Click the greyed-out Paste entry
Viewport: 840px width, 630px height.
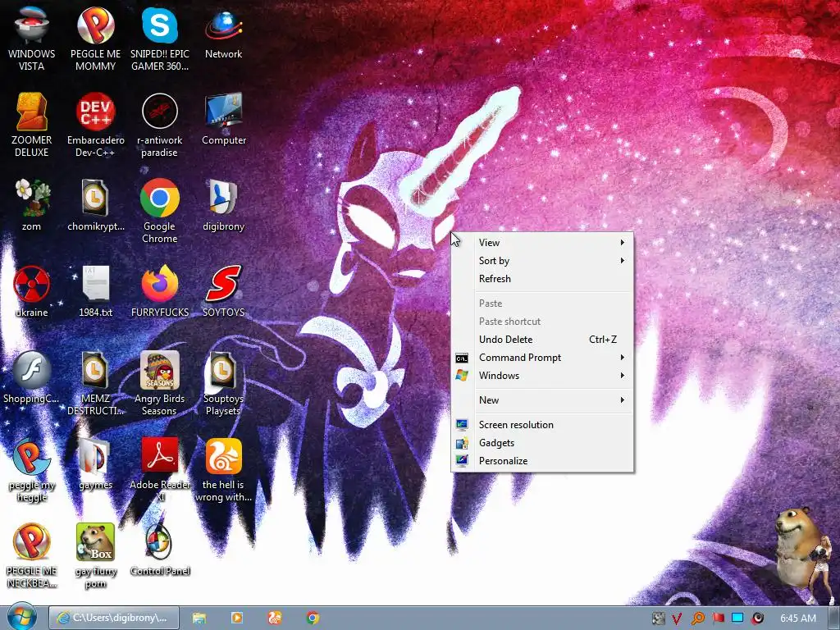tap(542, 304)
